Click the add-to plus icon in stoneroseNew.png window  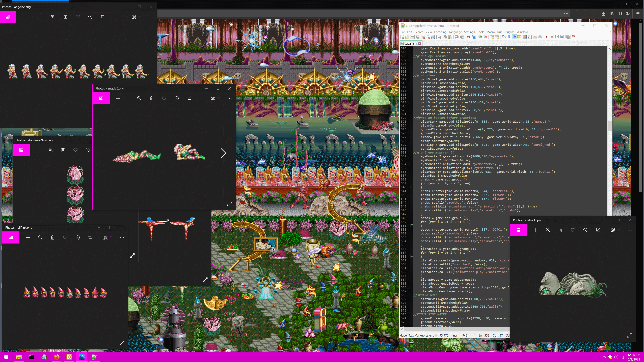pyautogui.click(x=38, y=150)
